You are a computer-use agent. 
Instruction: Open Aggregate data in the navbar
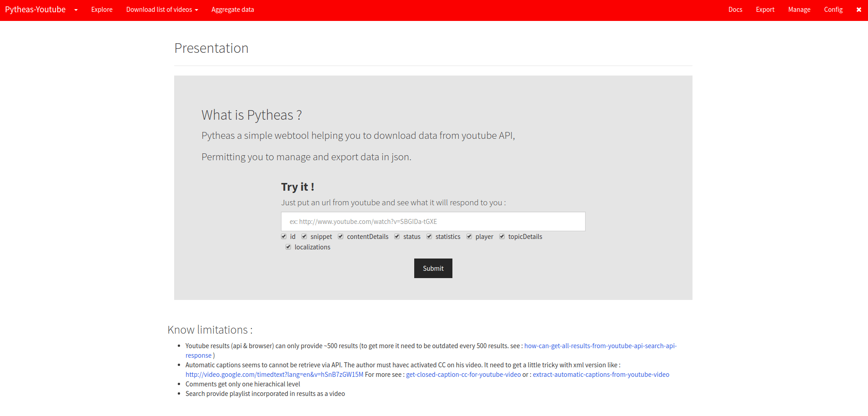233,10
